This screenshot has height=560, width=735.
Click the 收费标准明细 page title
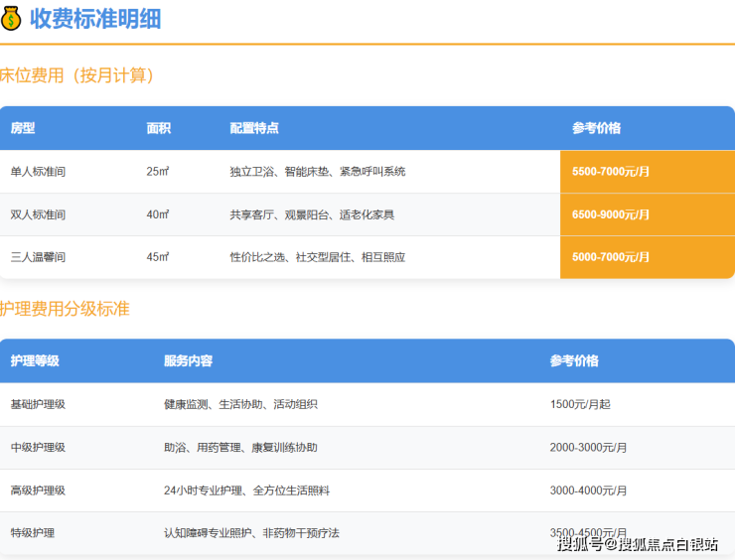tap(95, 19)
